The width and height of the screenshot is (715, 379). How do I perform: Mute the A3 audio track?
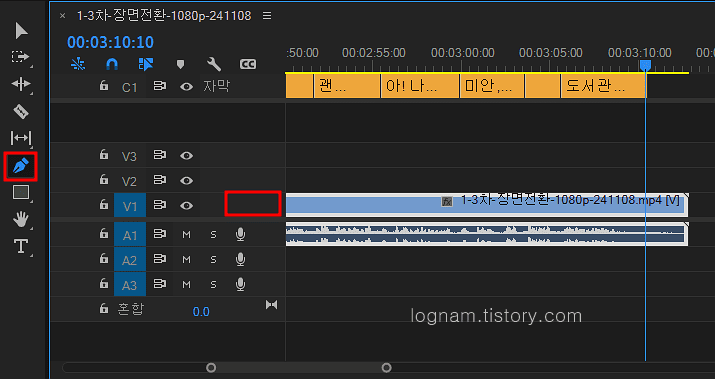[x=186, y=285]
